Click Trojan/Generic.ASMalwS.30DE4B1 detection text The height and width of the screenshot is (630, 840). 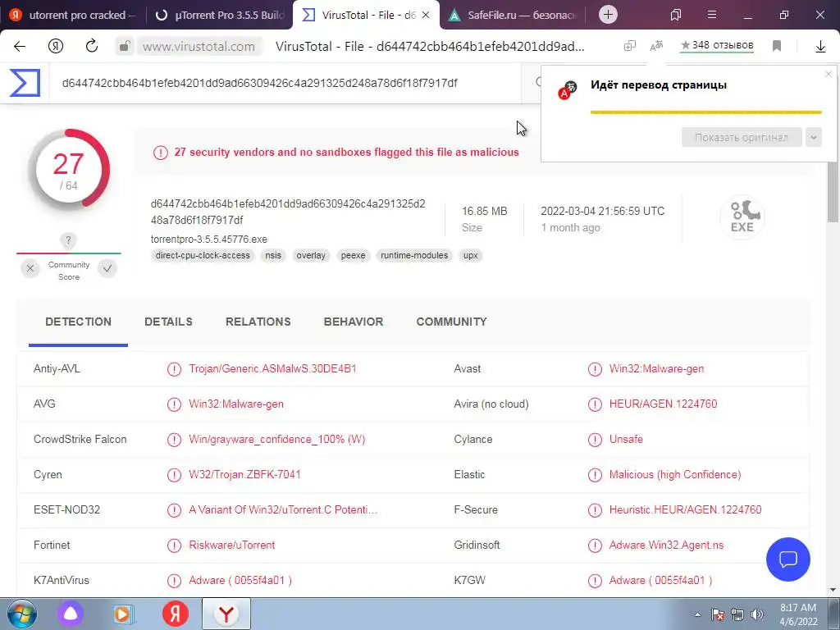[x=272, y=369]
